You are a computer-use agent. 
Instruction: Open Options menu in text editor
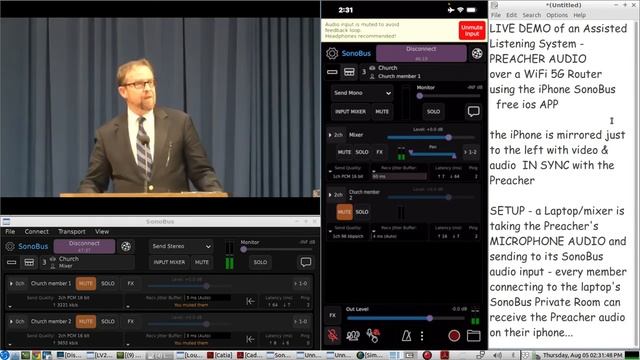coord(557,15)
